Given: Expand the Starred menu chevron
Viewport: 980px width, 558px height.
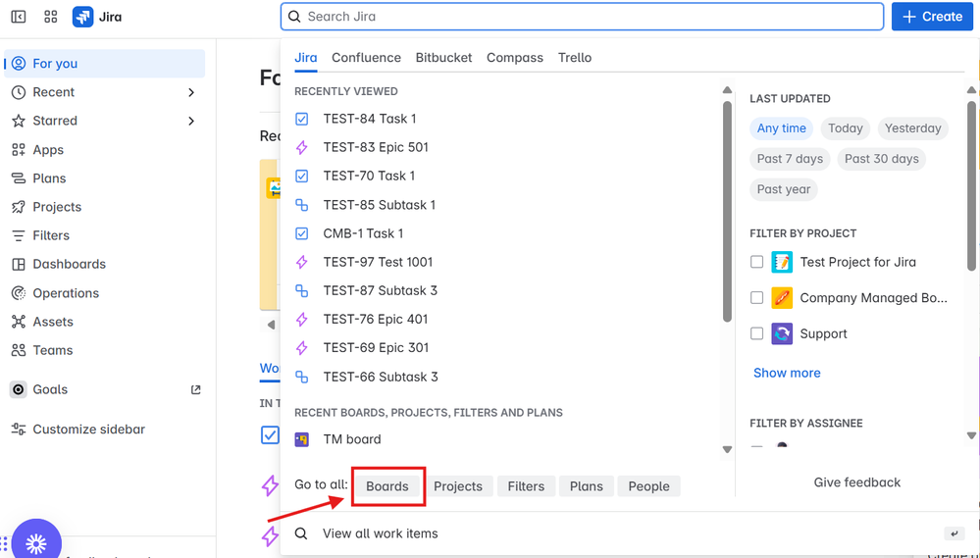Looking at the screenshot, I should 191,122.
